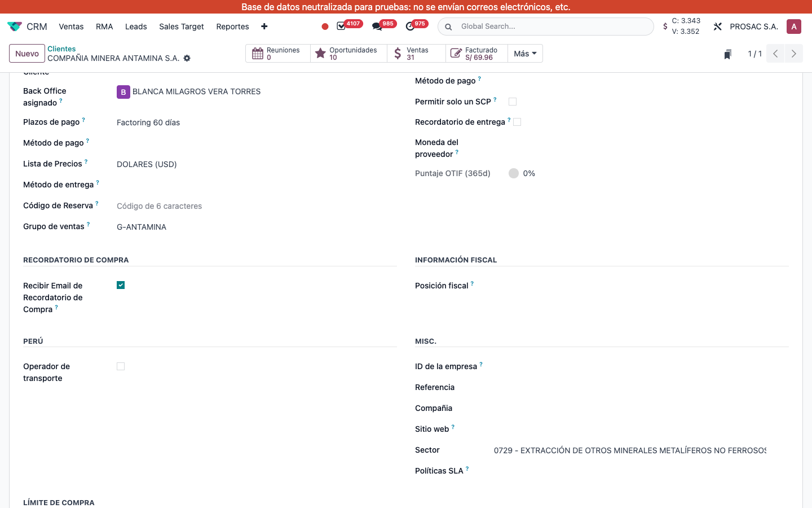812x508 pixels.
Task: Uncheck Recibir Email de Recordatorio de Compra
Action: (121, 285)
